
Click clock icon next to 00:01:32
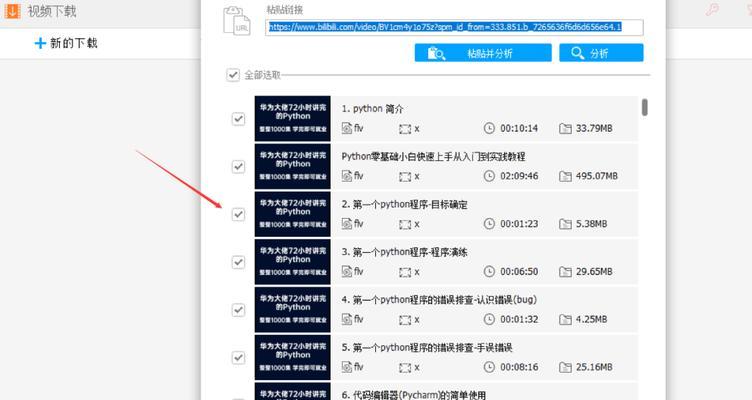click(489, 319)
